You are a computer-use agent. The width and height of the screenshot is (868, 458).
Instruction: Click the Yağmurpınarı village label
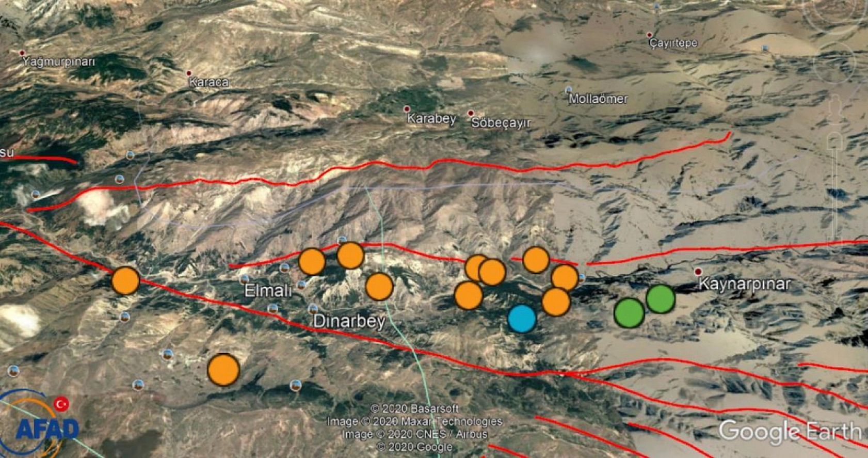59,62
